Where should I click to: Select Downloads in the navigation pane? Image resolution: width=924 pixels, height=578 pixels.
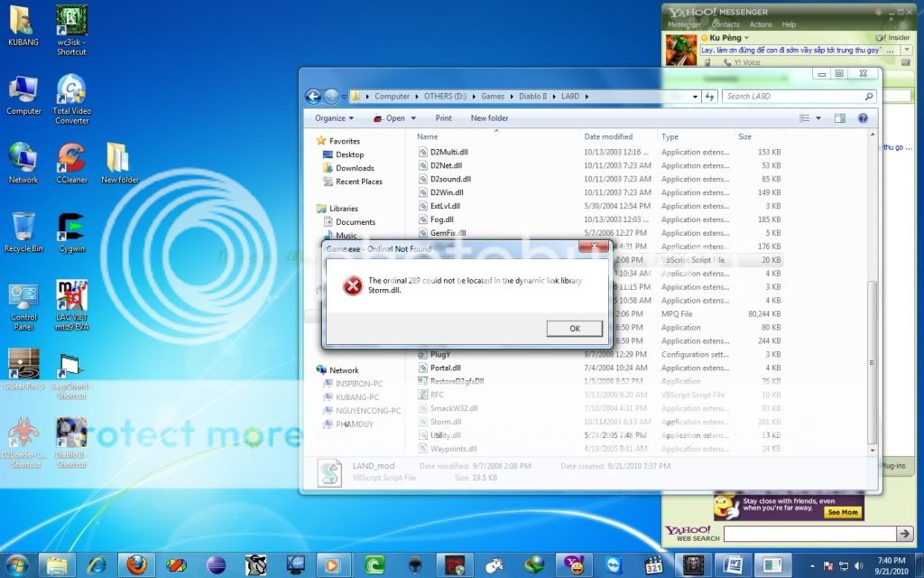354,168
